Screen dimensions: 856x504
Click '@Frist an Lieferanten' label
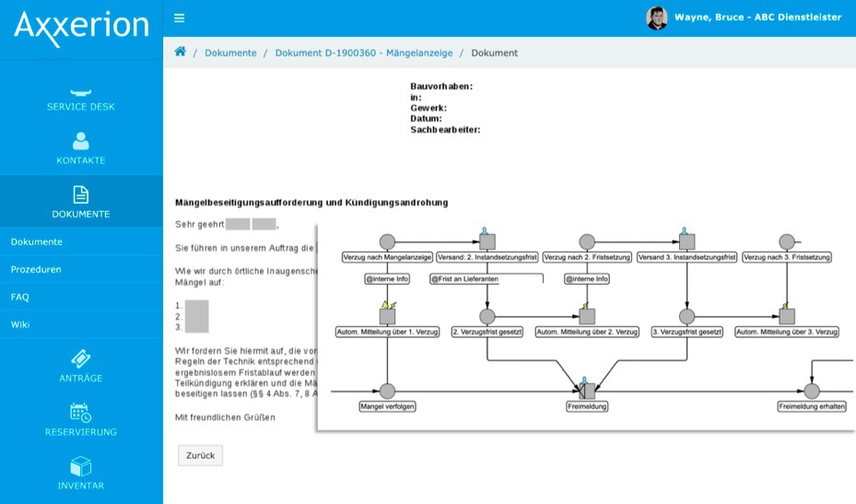464,279
